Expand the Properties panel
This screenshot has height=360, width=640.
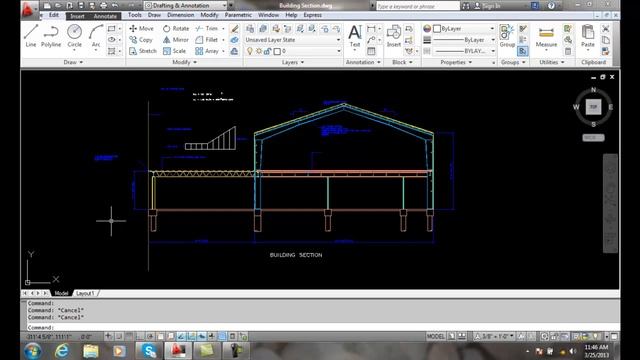456,62
